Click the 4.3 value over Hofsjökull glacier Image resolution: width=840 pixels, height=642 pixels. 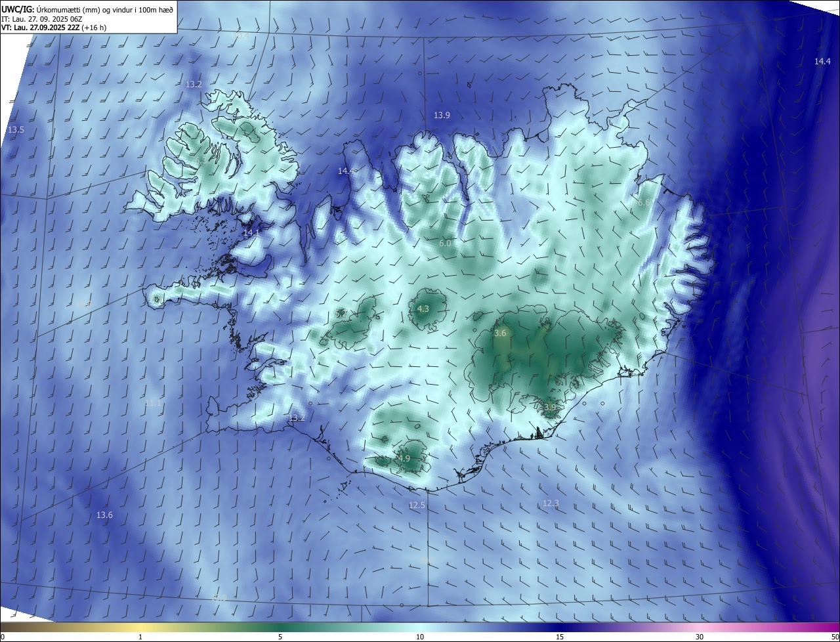tap(423, 309)
